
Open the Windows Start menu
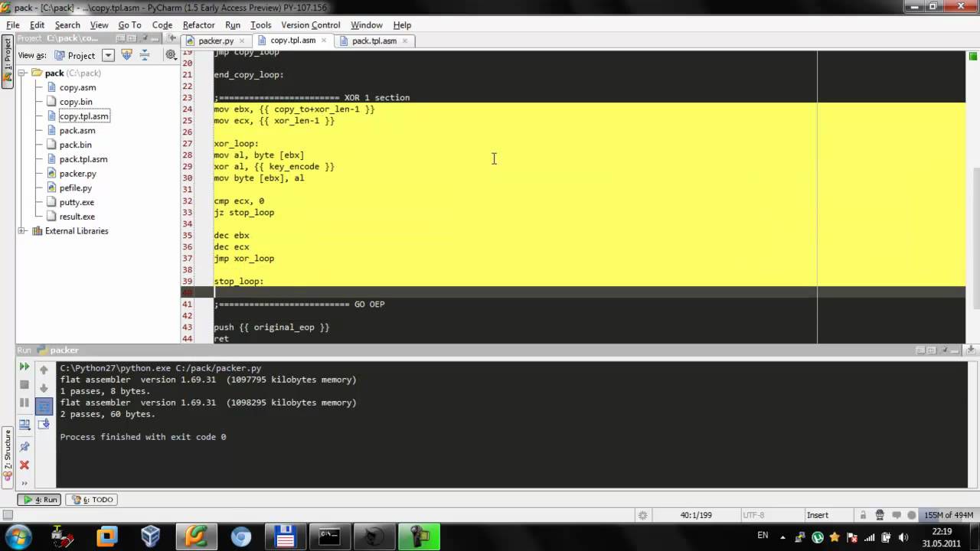[x=17, y=536]
